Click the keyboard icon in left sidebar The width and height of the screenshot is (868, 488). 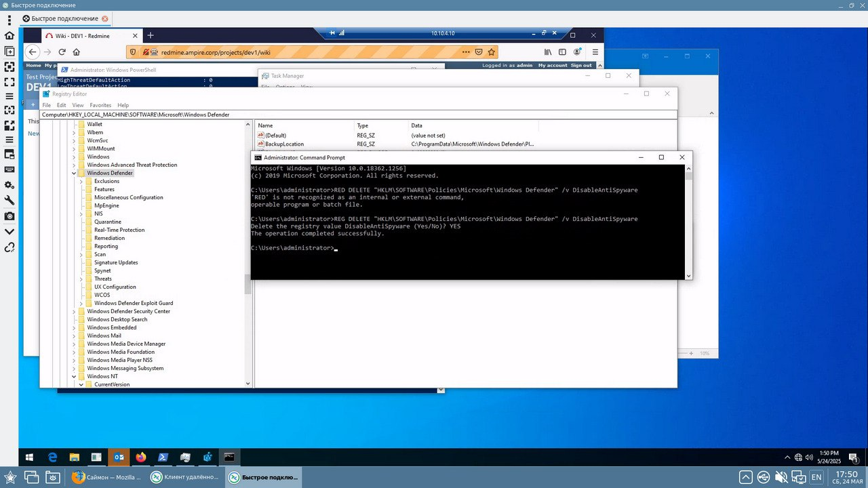9,169
